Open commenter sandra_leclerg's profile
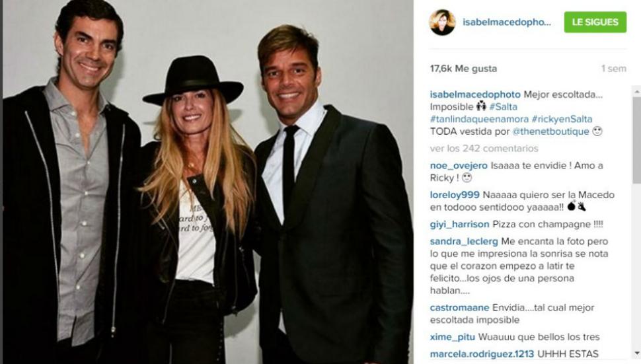 tap(464, 241)
